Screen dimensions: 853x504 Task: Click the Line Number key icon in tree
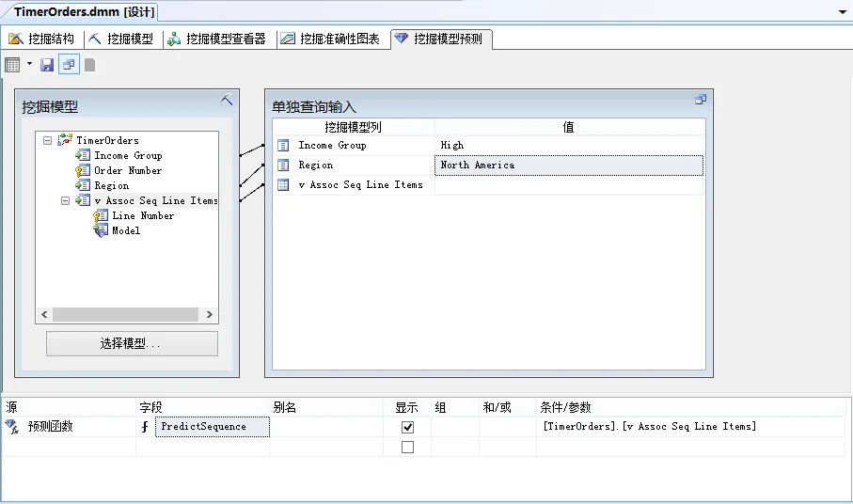pos(101,216)
